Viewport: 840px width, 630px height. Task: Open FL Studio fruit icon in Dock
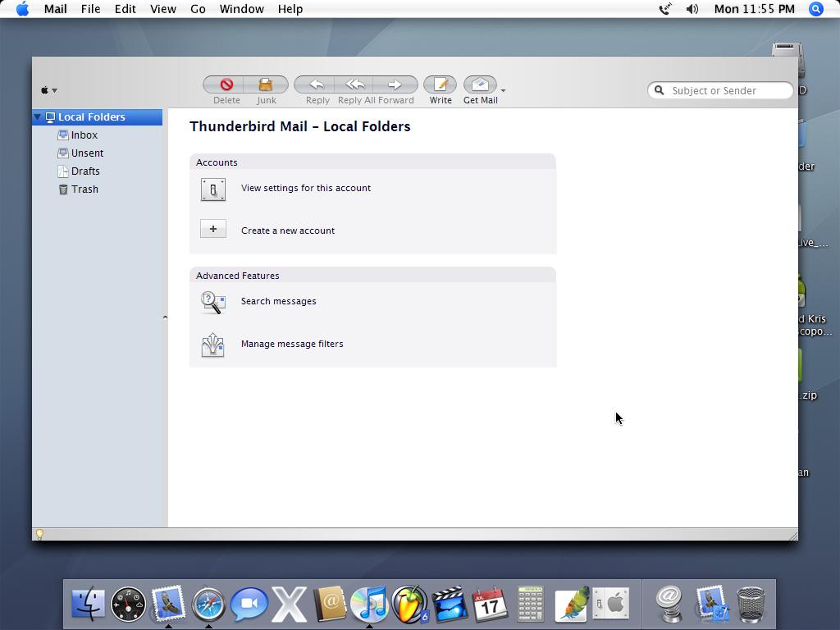pos(410,604)
